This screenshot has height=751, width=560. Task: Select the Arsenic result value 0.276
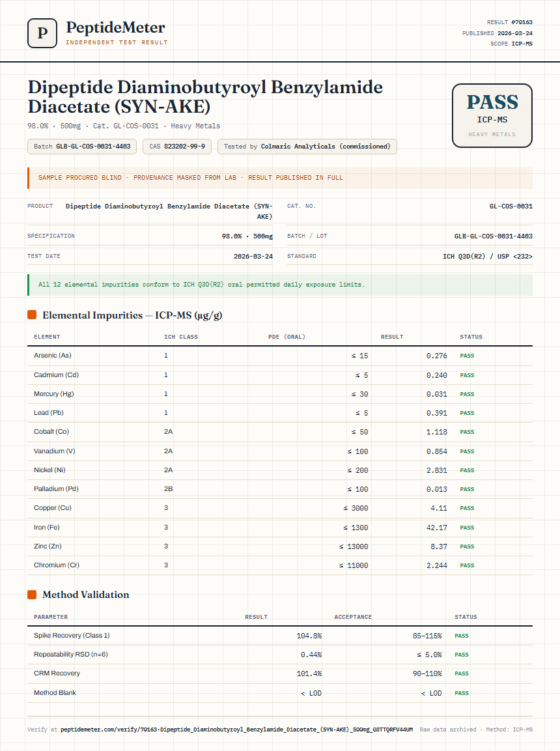point(436,356)
